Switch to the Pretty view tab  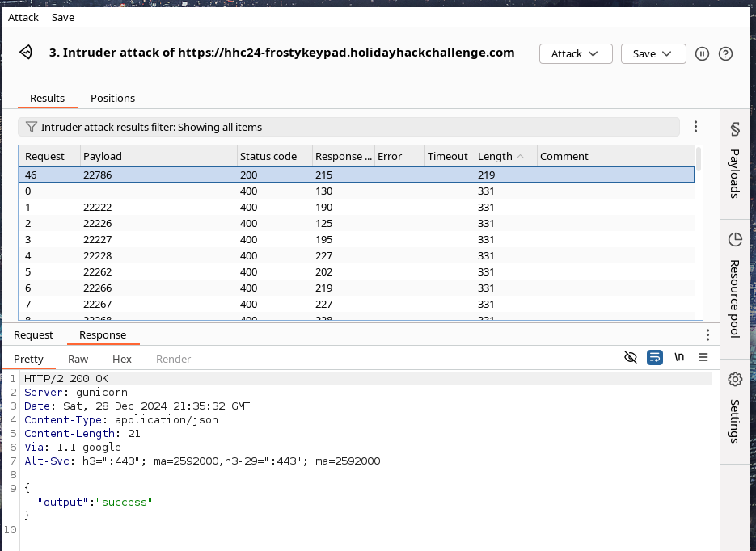pos(28,359)
